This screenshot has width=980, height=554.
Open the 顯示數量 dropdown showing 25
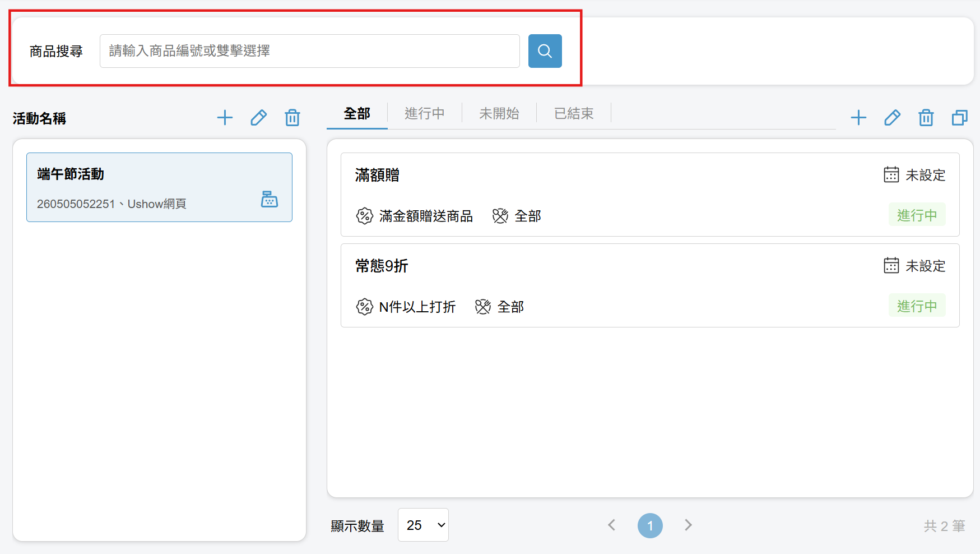click(423, 525)
